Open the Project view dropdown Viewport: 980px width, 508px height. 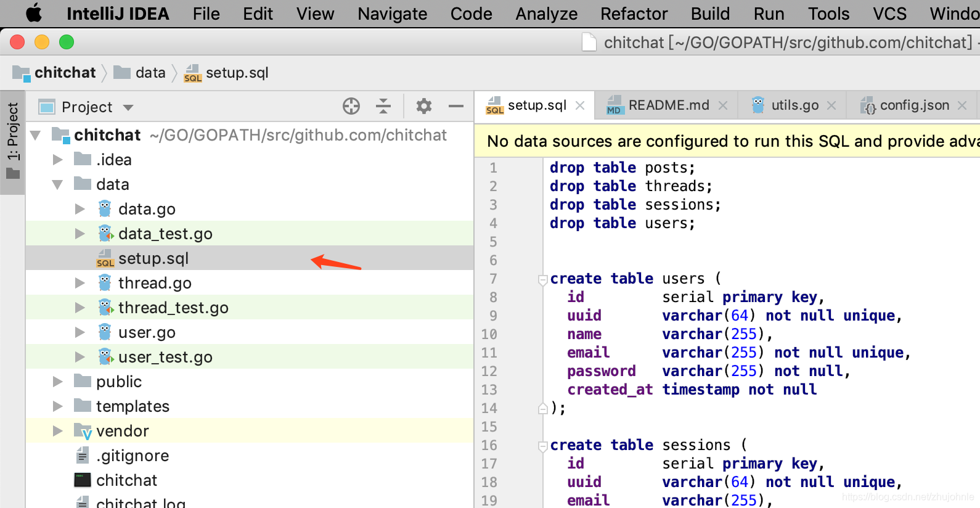128,107
